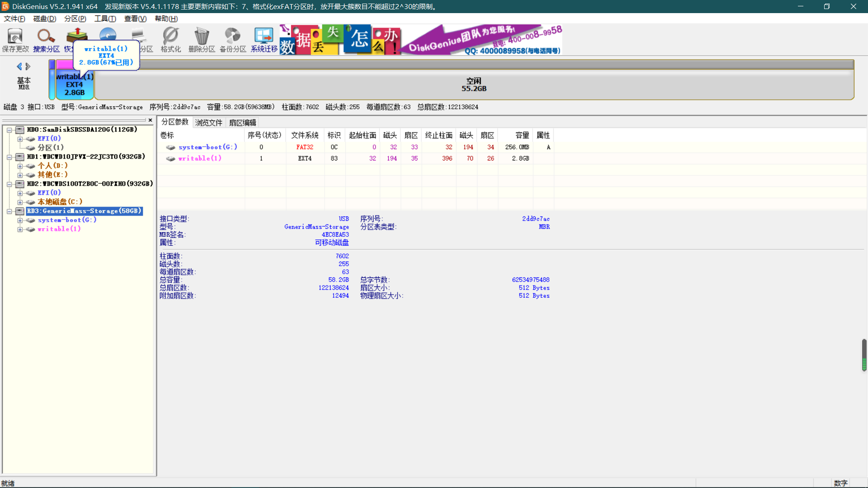Go to next disk with right arrow
The width and height of the screenshot is (868, 488).
(28, 66)
